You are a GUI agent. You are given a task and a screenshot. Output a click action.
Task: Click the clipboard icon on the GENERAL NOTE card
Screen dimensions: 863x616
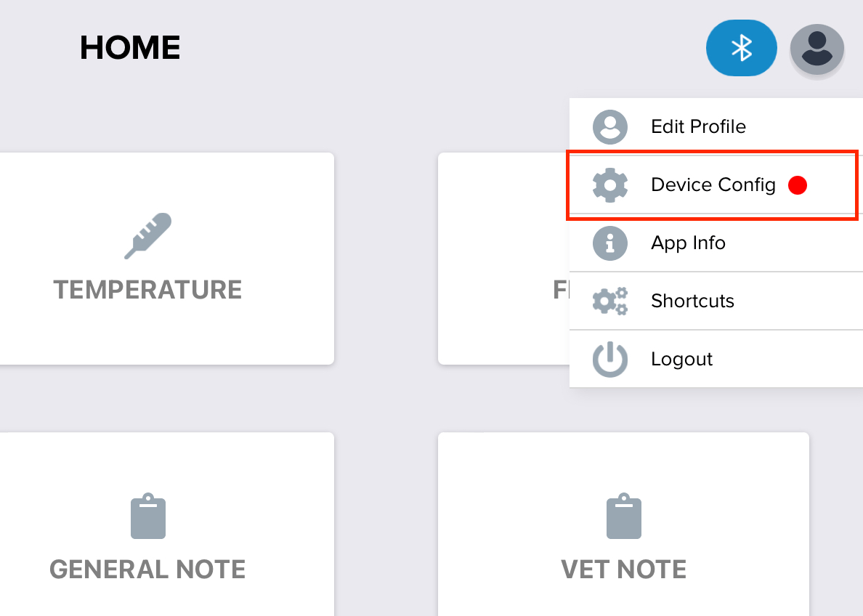147,516
